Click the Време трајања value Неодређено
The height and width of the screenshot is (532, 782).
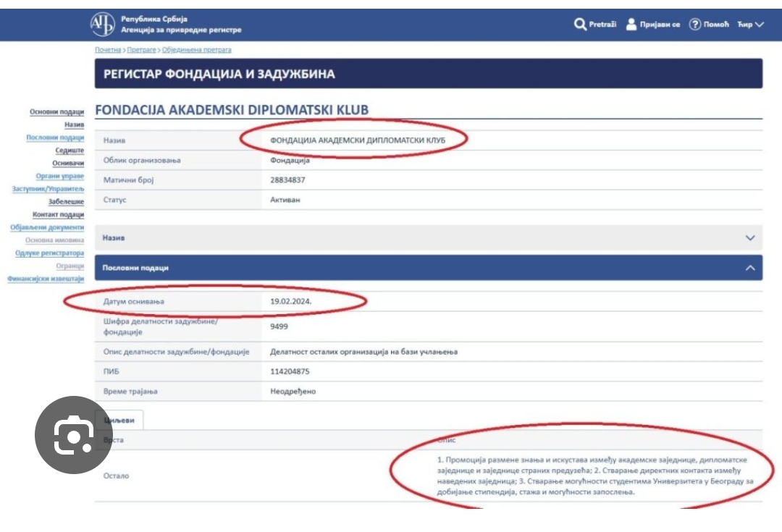click(x=293, y=392)
